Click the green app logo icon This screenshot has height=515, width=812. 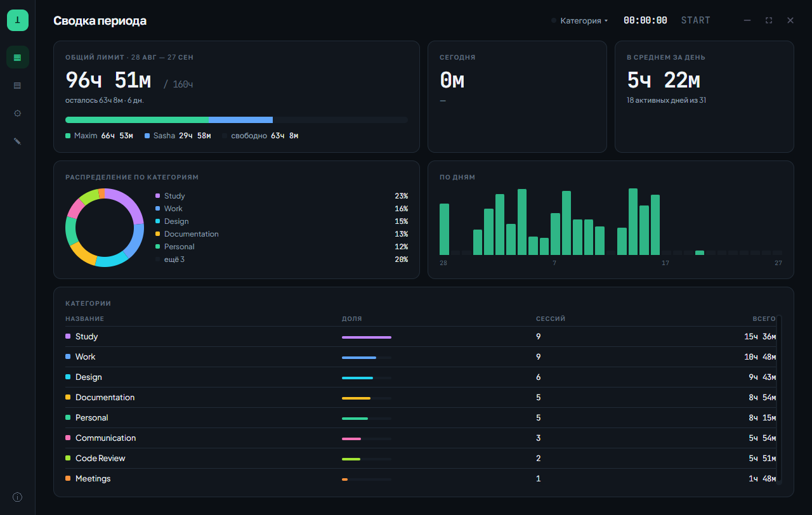[18, 20]
